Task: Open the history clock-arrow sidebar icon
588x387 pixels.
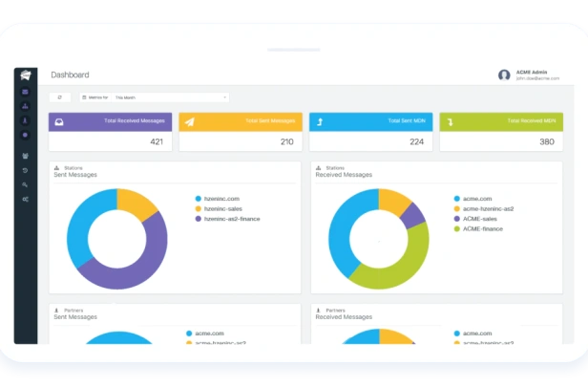Action: [x=25, y=170]
